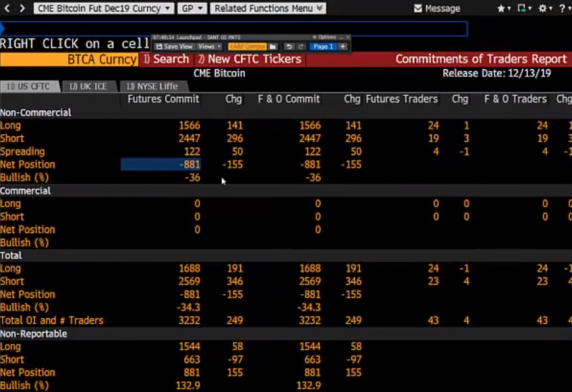Click the undo arrow in the Launchpad toolbar
The image size is (572, 392).
pyautogui.click(x=289, y=46)
